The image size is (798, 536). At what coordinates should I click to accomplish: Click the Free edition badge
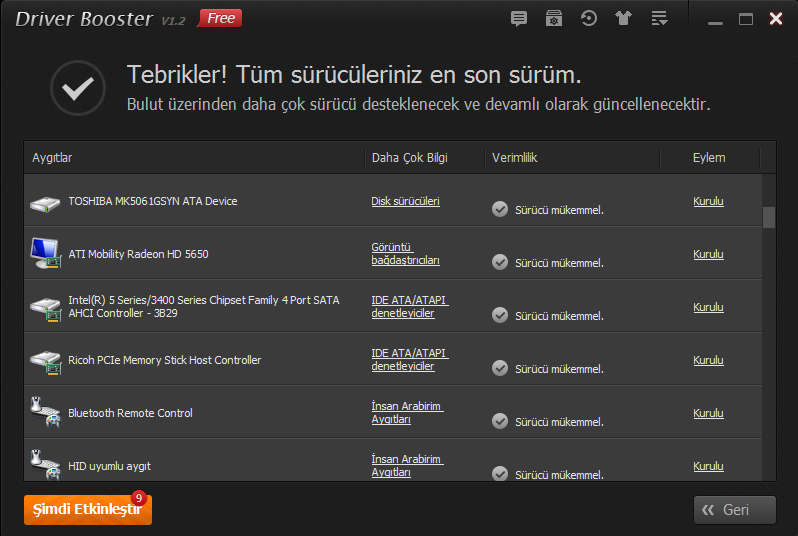click(220, 18)
